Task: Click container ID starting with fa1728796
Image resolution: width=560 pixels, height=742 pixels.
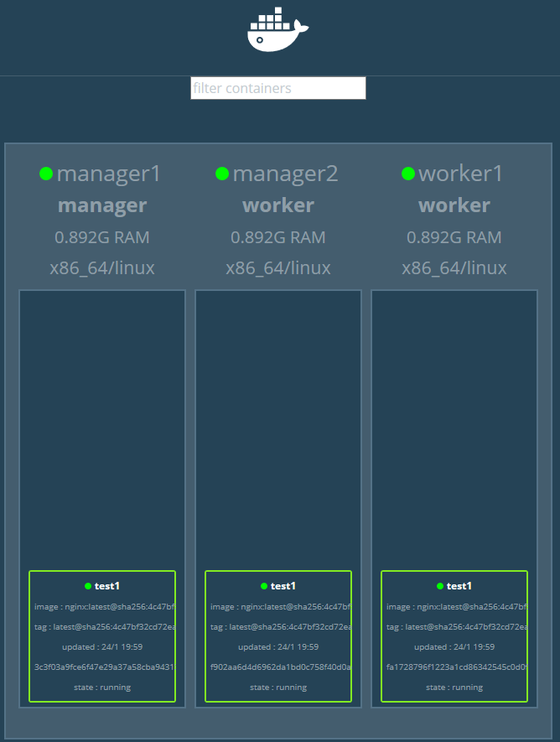Action: coord(454,667)
